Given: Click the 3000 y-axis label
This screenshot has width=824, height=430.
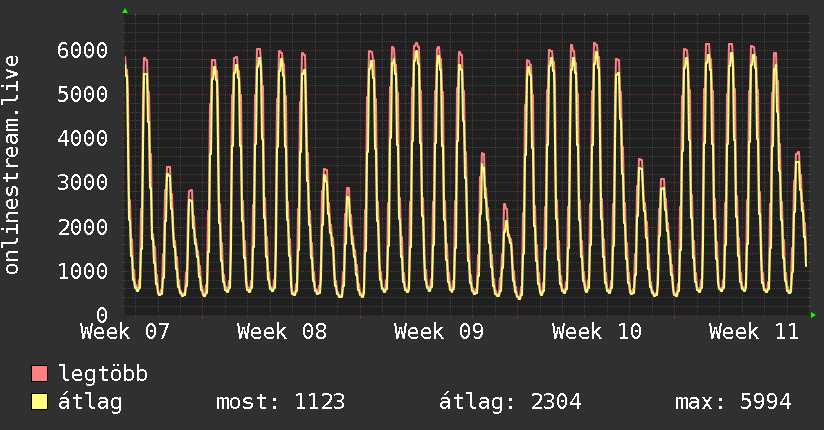Looking at the screenshot, I should point(82,183).
